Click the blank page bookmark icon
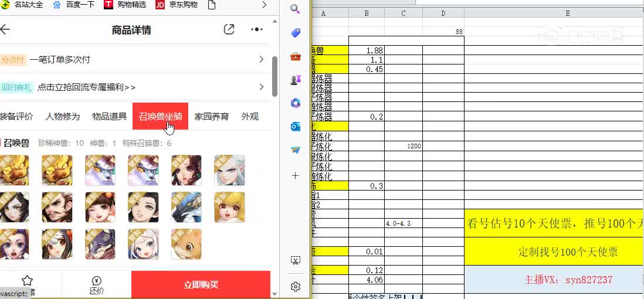The image size is (644, 299). click(212, 5)
